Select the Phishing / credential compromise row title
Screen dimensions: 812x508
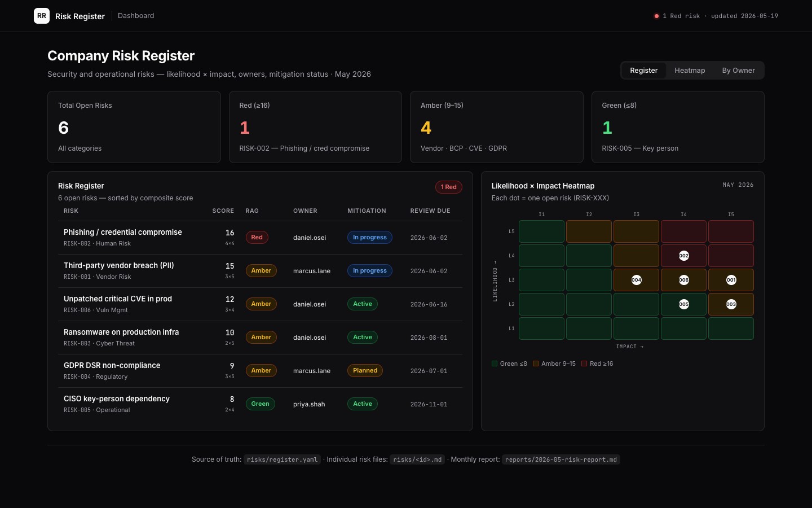pyautogui.click(x=123, y=232)
